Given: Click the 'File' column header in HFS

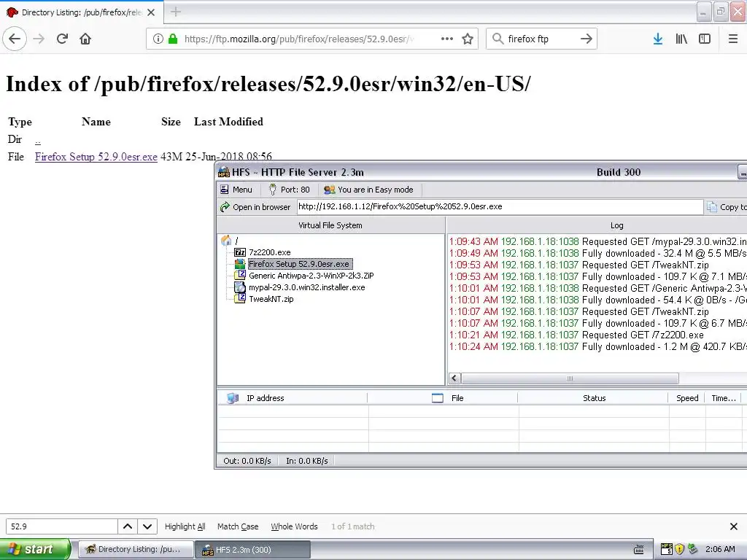Looking at the screenshot, I should (443, 398).
